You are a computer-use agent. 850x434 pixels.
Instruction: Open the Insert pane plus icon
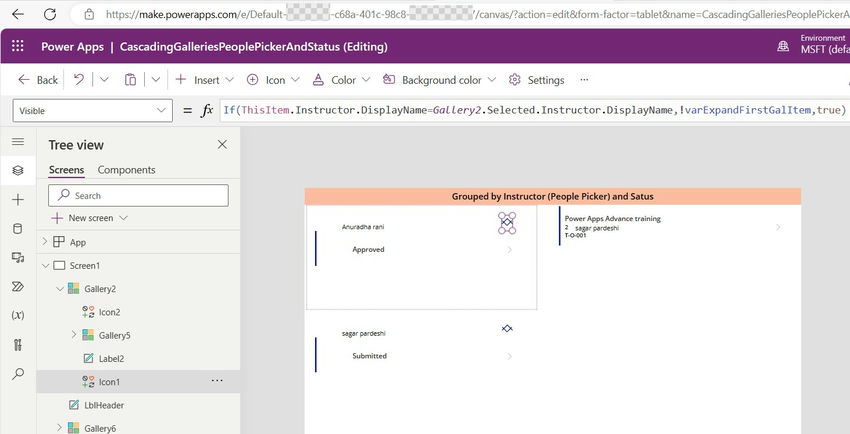tap(18, 200)
